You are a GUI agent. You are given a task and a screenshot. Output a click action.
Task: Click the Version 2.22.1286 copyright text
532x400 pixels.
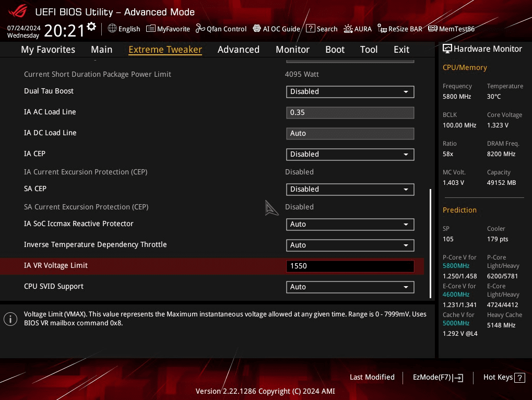click(265, 391)
